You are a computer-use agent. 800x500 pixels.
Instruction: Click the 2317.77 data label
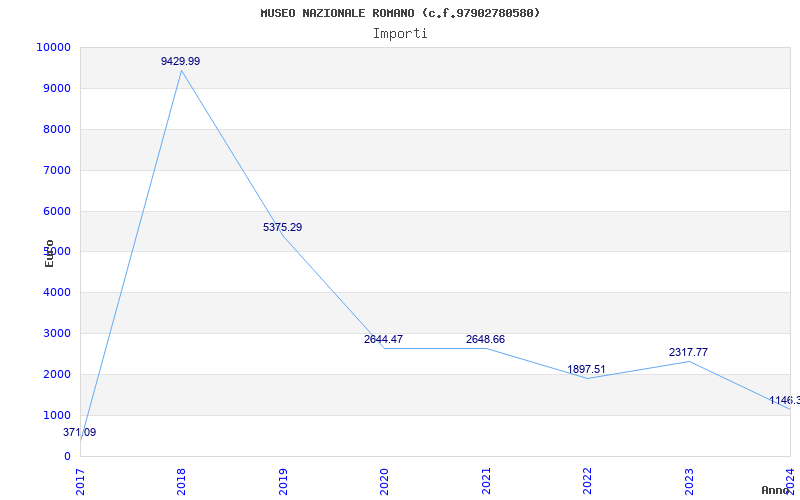(688, 352)
